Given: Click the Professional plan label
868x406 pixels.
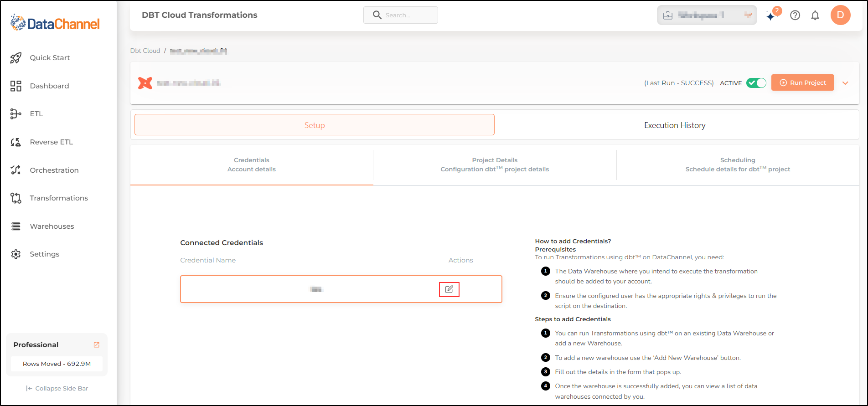Looking at the screenshot, I should pos(36,345).
